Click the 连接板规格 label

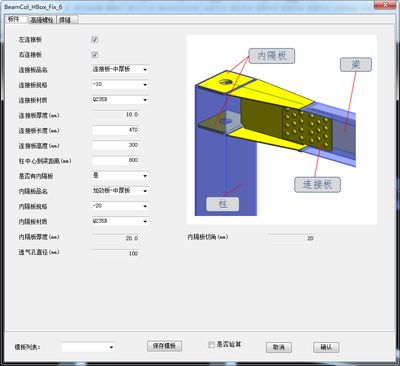pyautogui.click(x=33, y=85)
